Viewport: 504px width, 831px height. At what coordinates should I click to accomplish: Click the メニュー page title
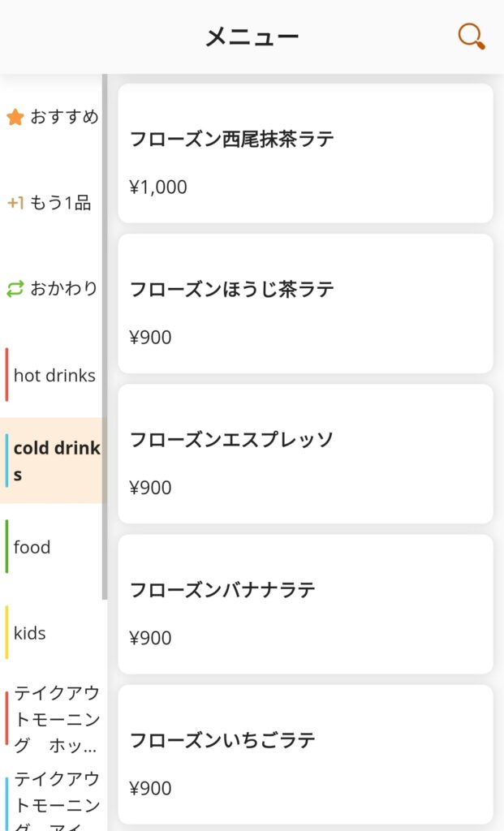(x=252, y=37)
